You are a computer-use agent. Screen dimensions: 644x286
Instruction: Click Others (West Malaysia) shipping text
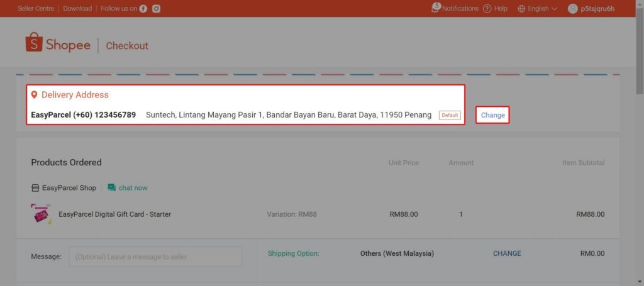click(397, 253)
